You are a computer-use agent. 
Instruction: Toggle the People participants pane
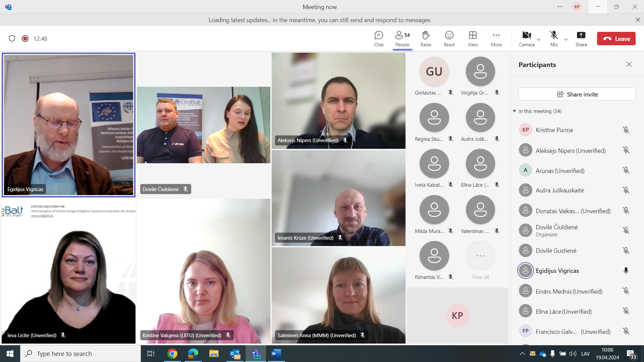[402, 39]
